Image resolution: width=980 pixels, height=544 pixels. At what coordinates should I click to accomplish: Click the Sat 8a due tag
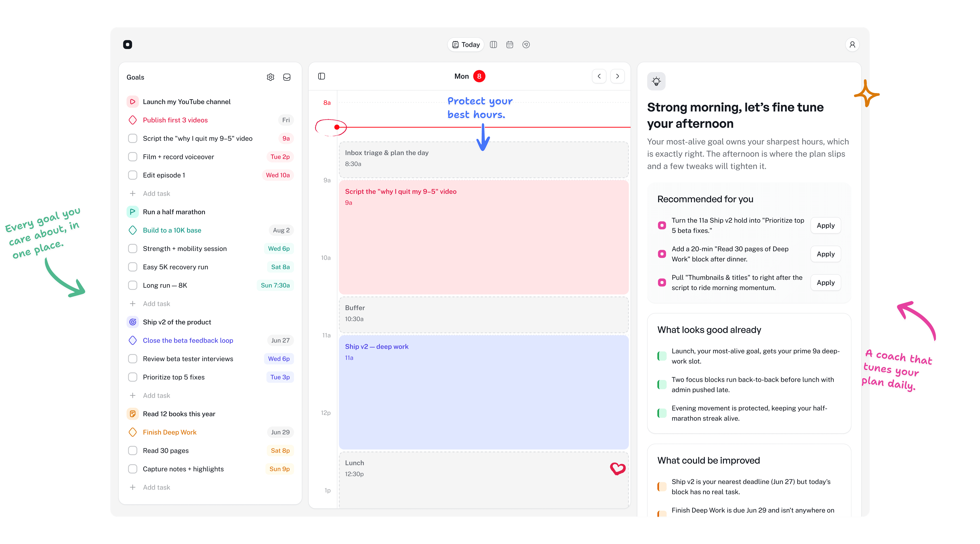pos(280,267)
